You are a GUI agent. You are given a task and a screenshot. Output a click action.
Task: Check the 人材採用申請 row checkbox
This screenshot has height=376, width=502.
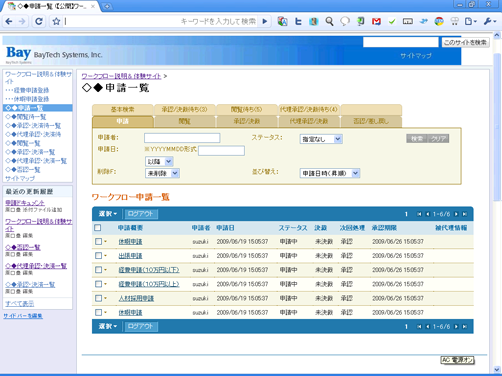(x=98, y=298)
